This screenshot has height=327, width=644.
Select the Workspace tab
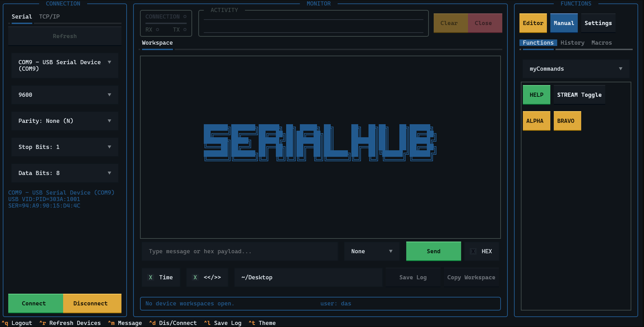pos(157,43)
